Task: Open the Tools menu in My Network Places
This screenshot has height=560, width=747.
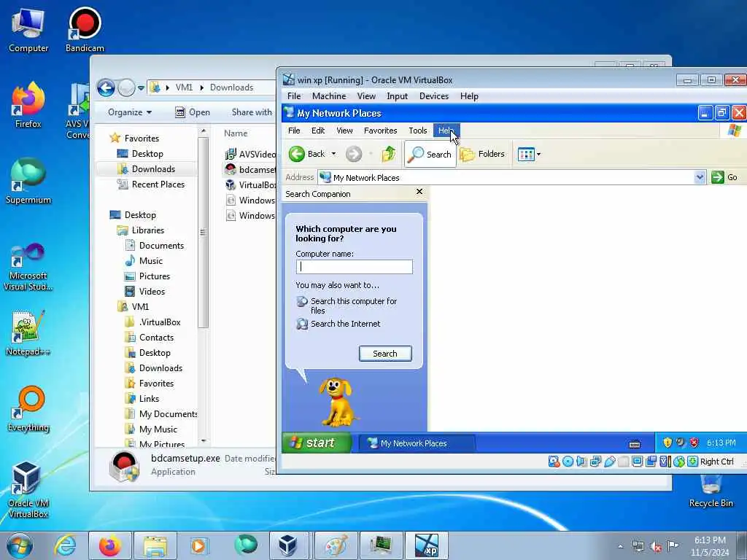Action: [417, 131]
